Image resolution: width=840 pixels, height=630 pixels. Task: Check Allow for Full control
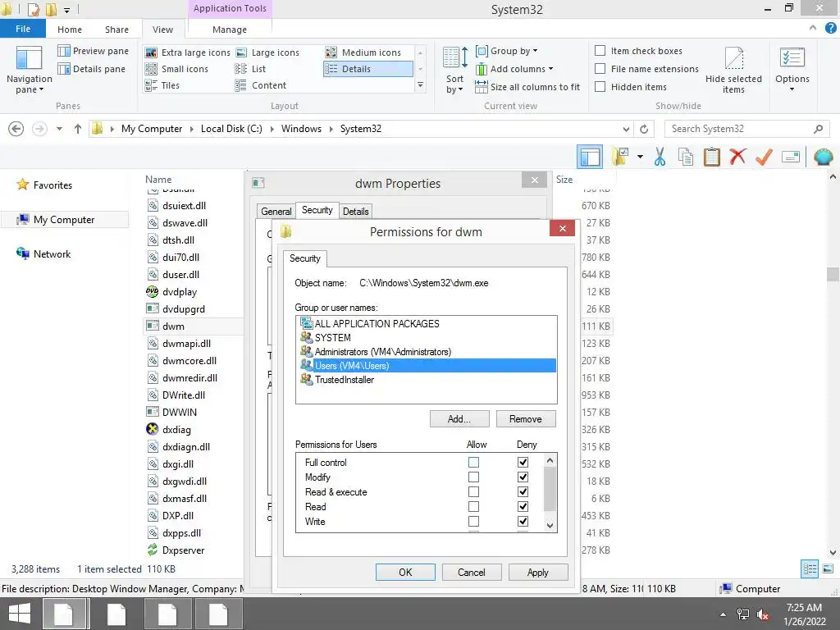(473, 462)
